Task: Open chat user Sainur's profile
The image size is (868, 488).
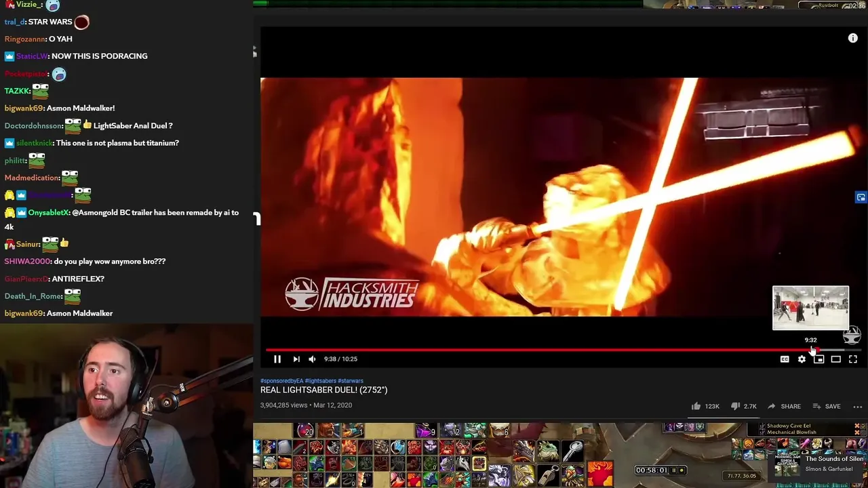Action: point(28,244)
